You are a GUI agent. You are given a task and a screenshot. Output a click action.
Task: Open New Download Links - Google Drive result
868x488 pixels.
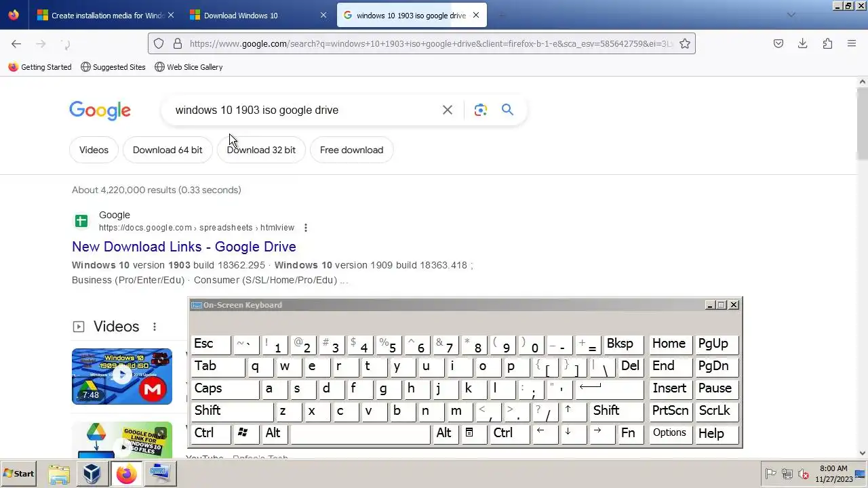184,247
